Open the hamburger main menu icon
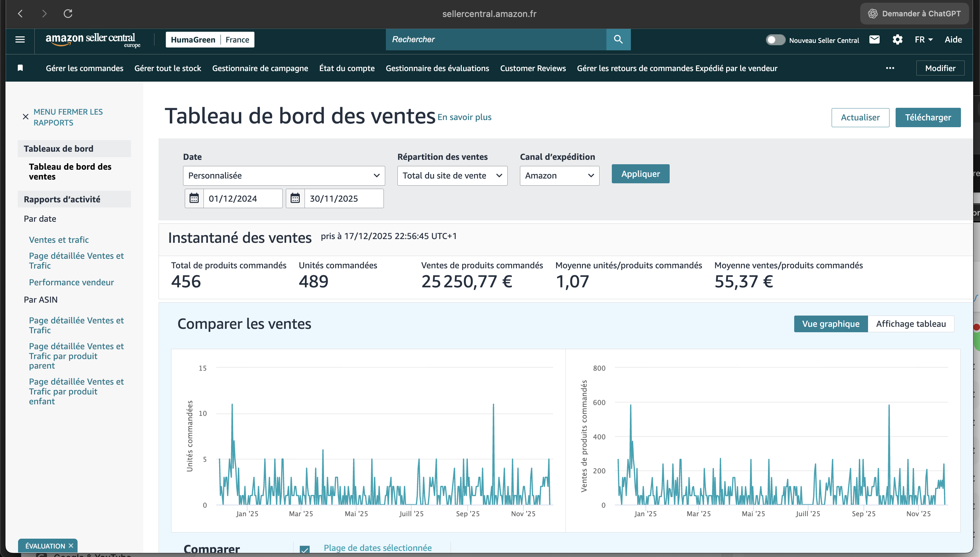980x557 pixels. click(20, 39)
